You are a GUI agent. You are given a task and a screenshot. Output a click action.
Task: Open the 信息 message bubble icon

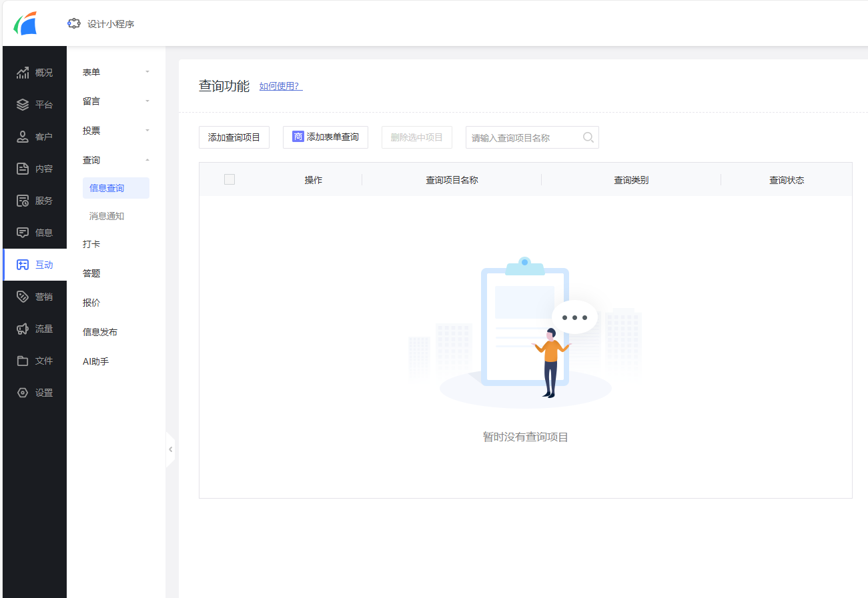click(23, 233)
